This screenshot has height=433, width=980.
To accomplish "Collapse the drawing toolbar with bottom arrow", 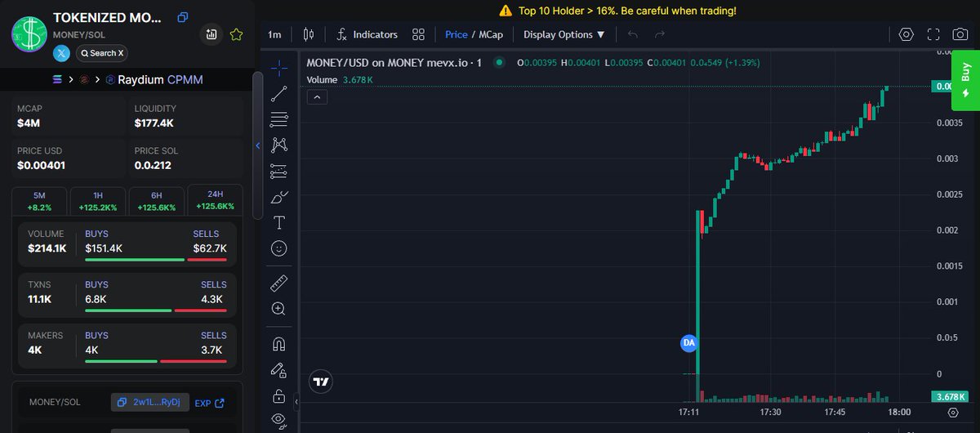I will pyautogui.click(x=297, y=401).
